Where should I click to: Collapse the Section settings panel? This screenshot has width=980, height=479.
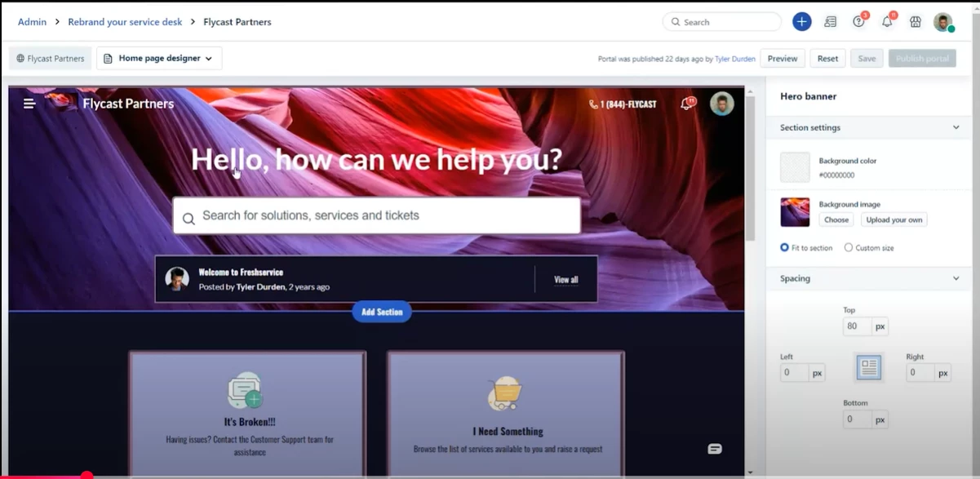956,127
